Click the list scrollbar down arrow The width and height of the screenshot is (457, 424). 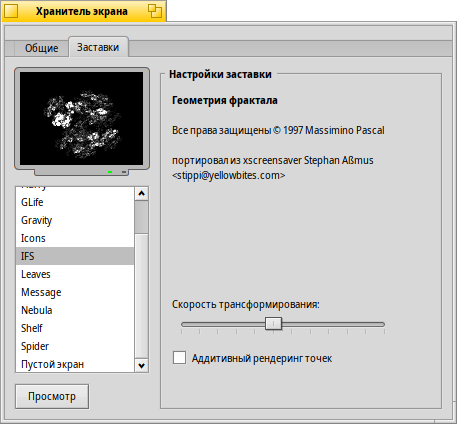pyautogui.click(x=142, y=366)
